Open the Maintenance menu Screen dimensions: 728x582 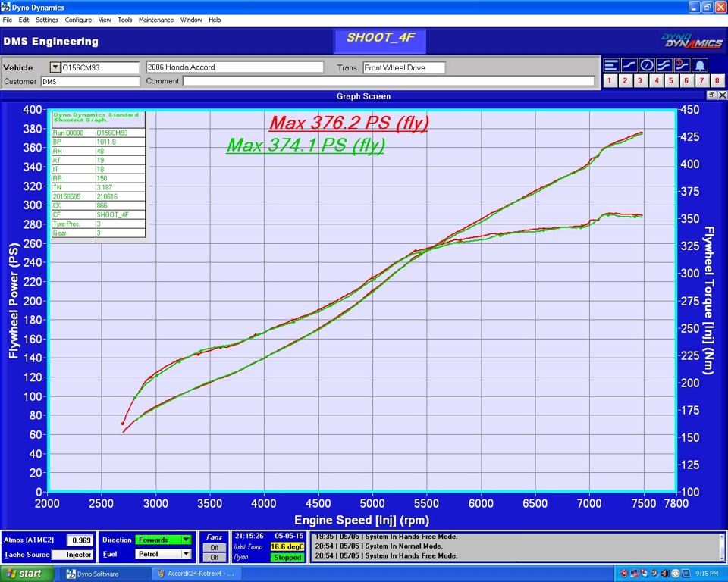(156, 20)
